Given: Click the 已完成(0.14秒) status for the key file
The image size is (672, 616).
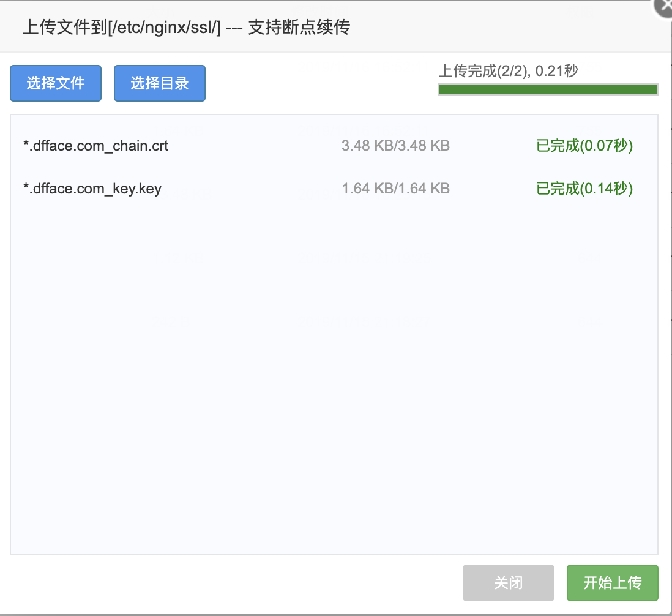Looking at the screenshot, I should pos(584,189).
